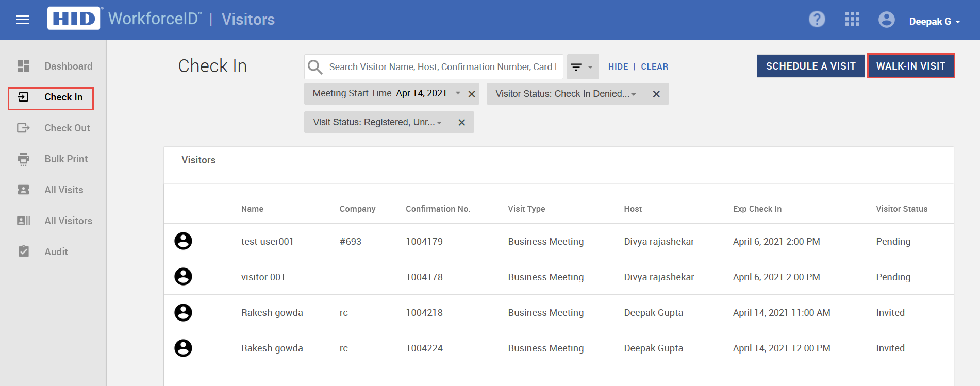Remove Visit Status filter
The height and width of the screenshot is (386, 980).
(x=462, y=123)
